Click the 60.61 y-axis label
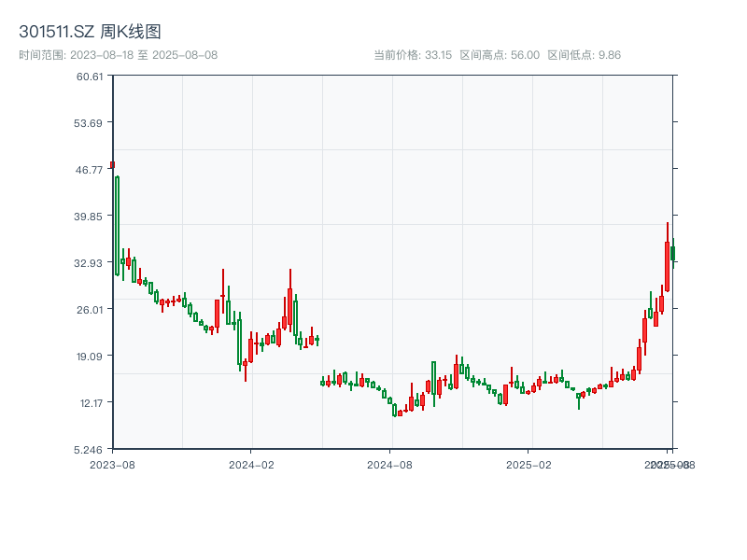The image size is (747, 560). (90, 77)
